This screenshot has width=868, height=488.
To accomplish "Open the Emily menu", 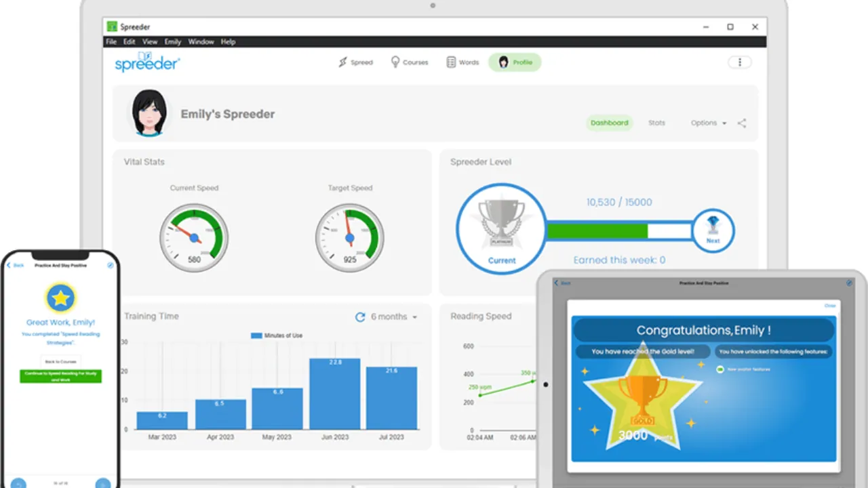I will pos(173,41).
